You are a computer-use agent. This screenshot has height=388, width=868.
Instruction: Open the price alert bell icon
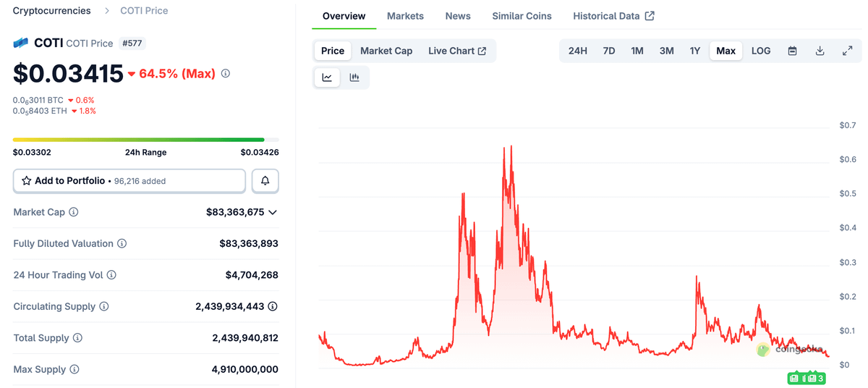point(265,181)
